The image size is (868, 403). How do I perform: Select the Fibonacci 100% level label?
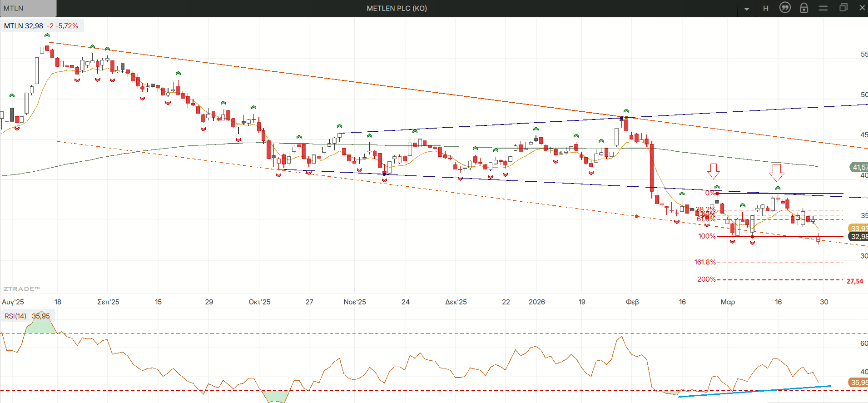[x=707, y=236]
